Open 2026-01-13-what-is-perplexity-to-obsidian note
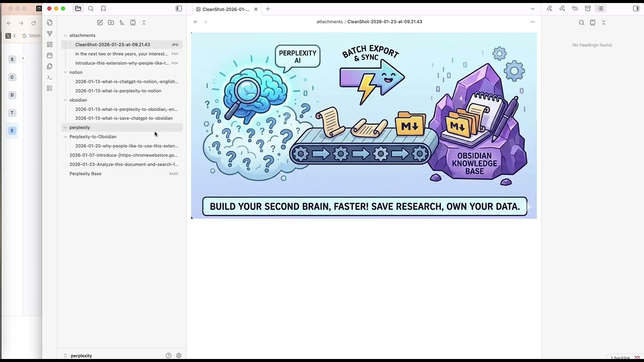 point(122,109)
